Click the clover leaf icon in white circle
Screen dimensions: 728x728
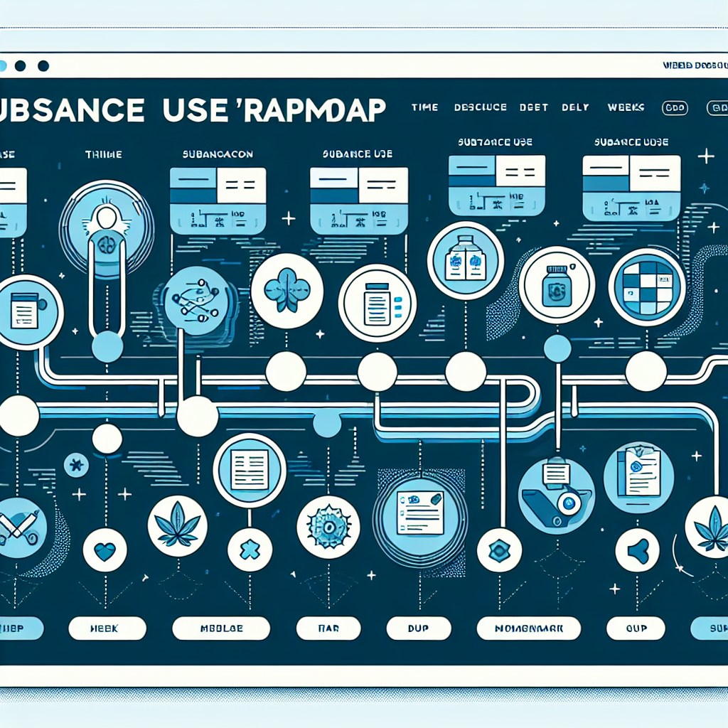click(287, 290)
